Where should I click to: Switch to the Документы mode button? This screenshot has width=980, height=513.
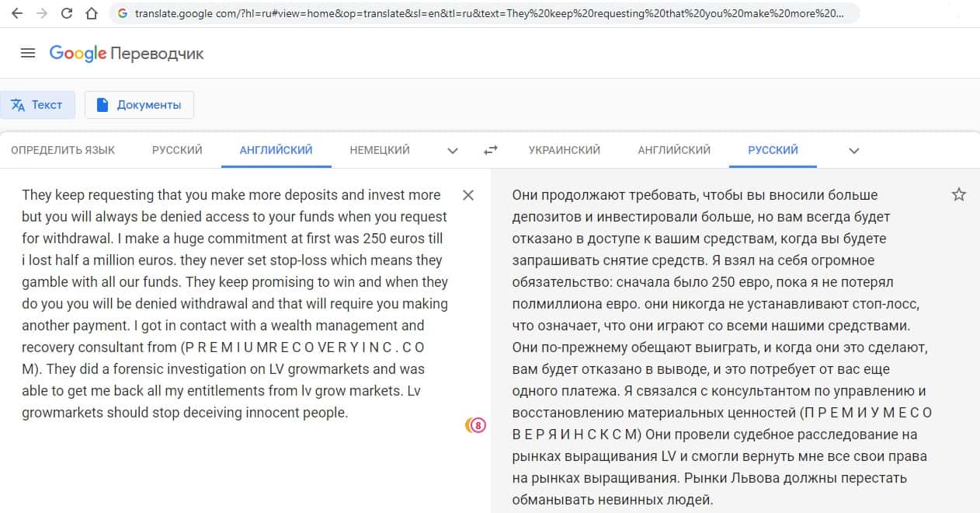(x=139, y=105)
